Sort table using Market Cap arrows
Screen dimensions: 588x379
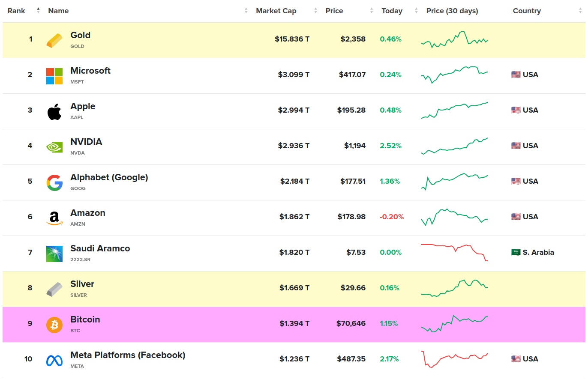pos(315,11)
